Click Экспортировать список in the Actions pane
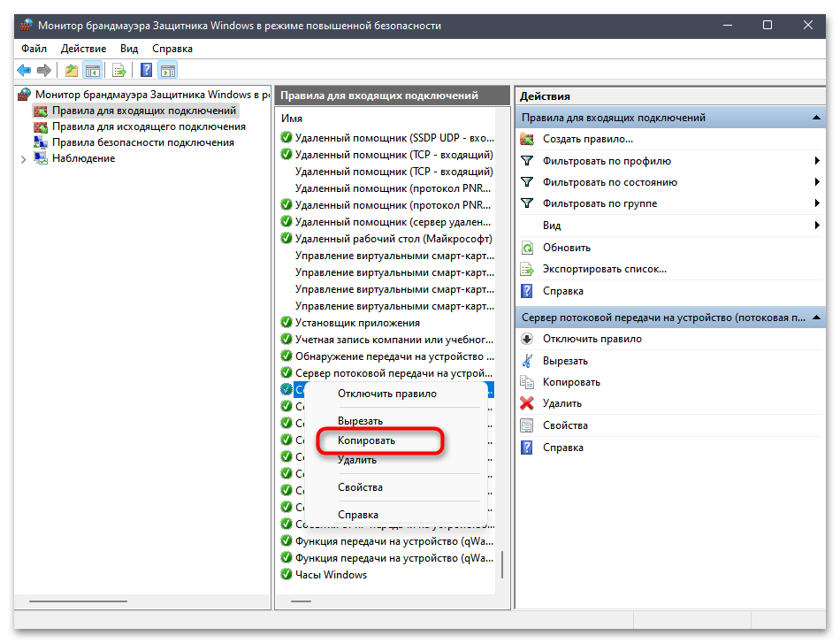840x643 pixels. point(604,269)
